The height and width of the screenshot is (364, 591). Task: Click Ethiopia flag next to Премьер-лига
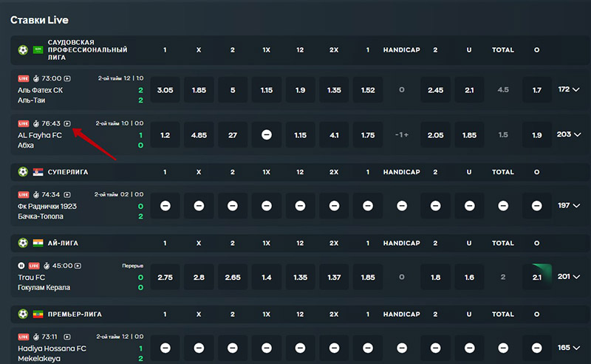(x=38, y=314)
